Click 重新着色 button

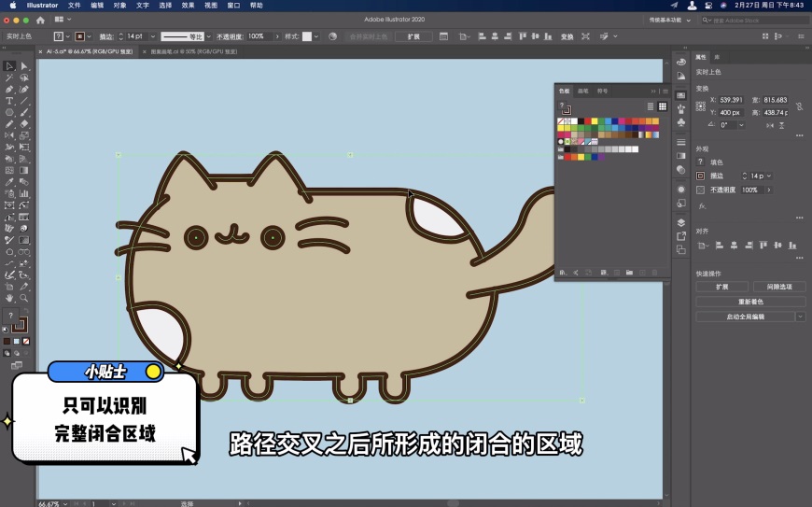click(750, 302)
